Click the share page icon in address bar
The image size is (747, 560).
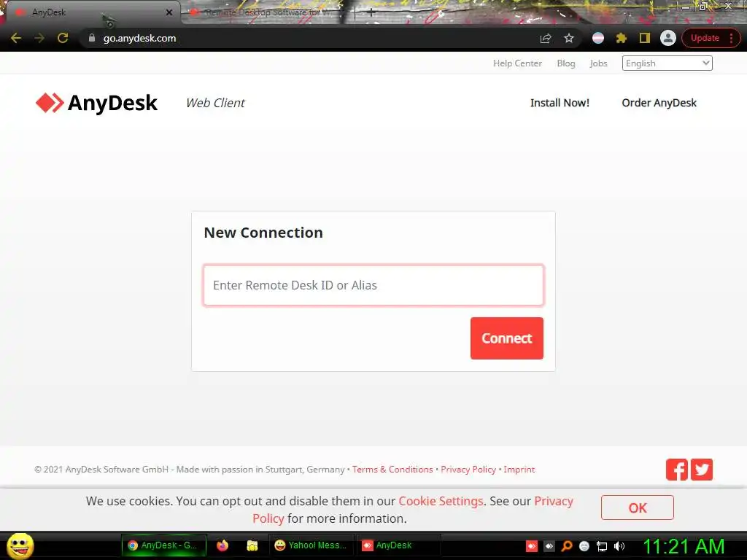[546, 38]
